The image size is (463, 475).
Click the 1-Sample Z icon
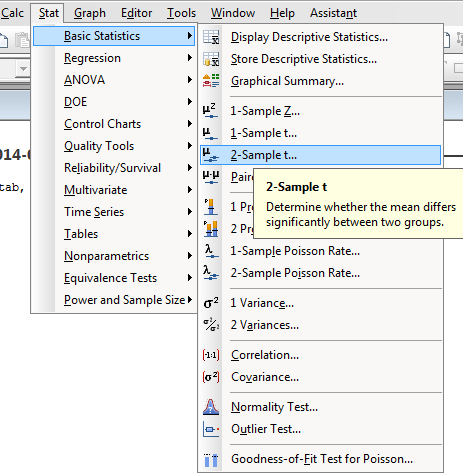click(x=210, y=111)
